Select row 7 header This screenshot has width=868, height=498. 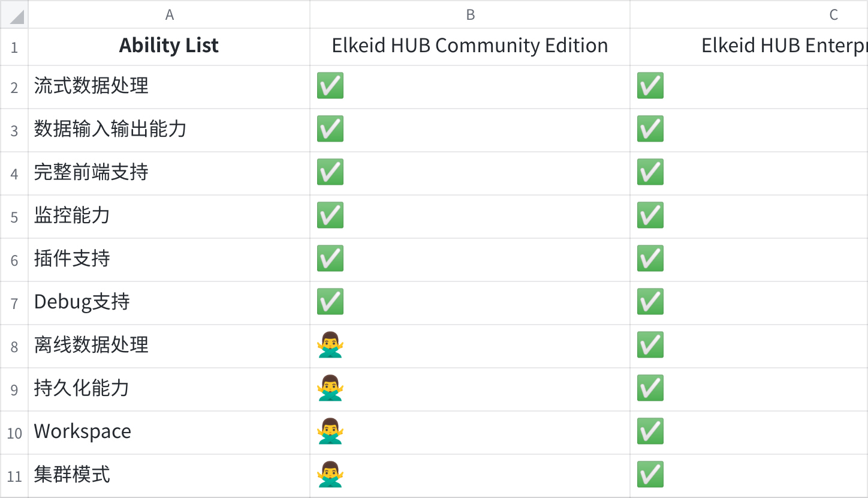pyautogui.click(x=14, y=302)
